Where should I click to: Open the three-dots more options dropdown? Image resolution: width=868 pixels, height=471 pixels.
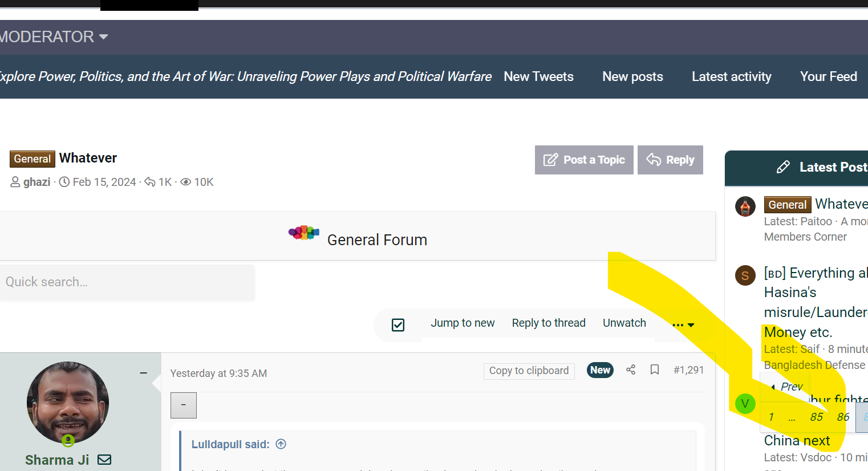click(x=683, y=325)
